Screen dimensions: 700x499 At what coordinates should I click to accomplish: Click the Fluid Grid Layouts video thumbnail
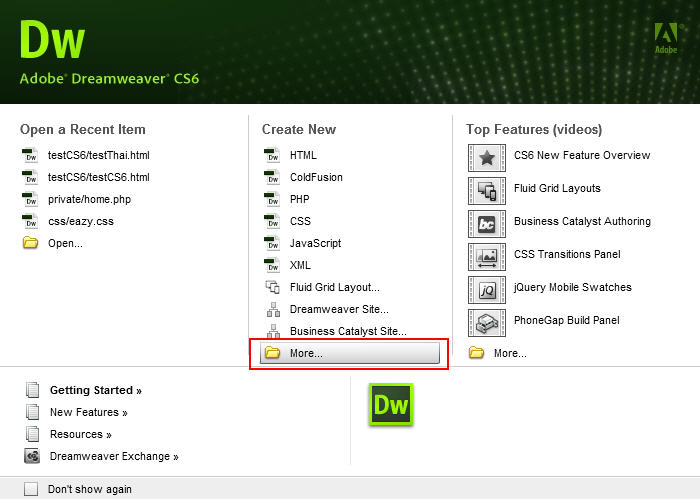tap(487, 191)
